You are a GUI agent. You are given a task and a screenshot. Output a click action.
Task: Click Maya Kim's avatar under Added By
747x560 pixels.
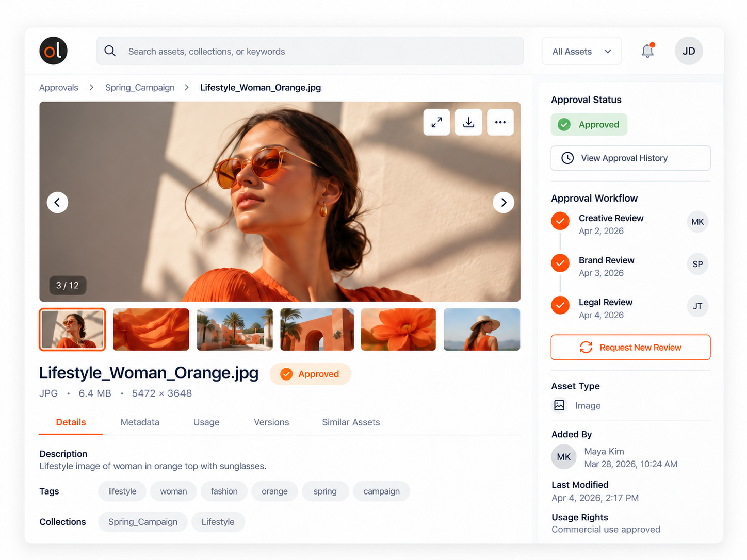pyautogui.click(x=564, y=457)
